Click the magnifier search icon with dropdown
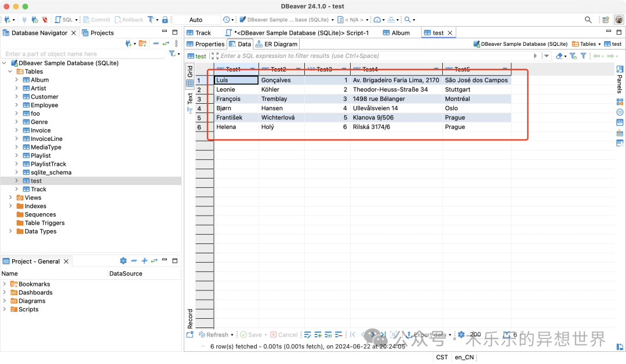626x364 pixels. (407, 20)
